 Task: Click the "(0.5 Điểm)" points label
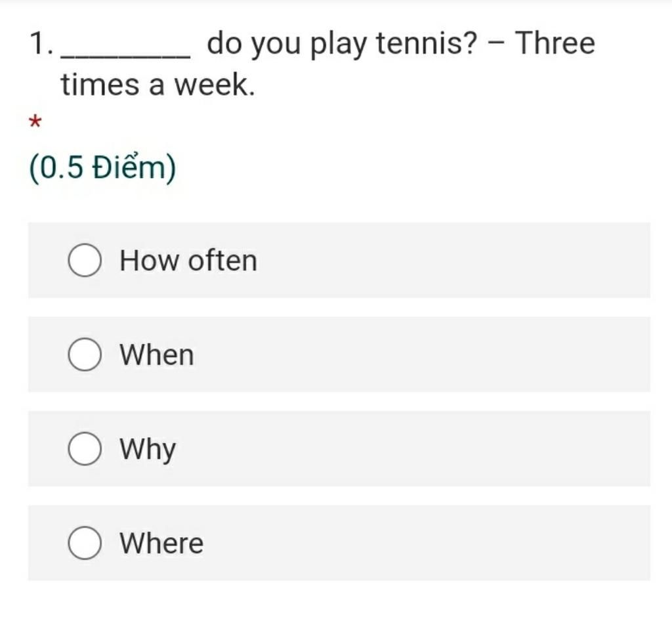(102, 167)
